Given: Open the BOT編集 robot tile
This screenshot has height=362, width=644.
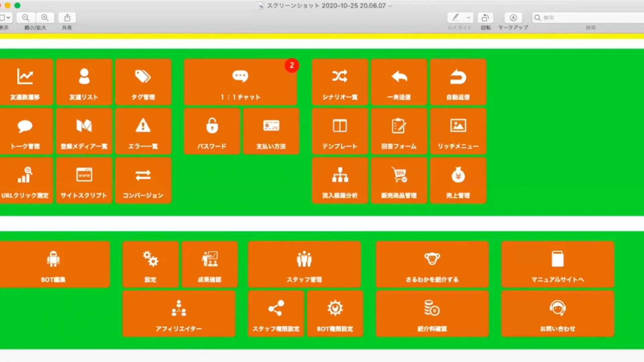Looking at the screenshot, I should (54, 264).
